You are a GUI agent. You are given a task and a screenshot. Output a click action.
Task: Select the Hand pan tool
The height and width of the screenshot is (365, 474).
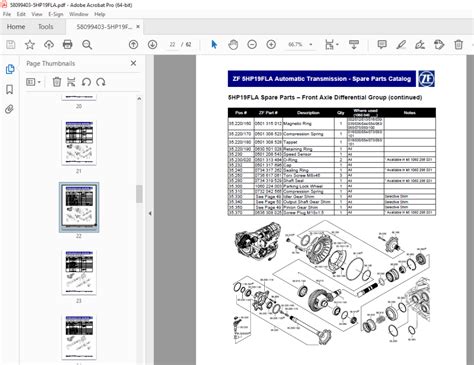tap(233, 44)
